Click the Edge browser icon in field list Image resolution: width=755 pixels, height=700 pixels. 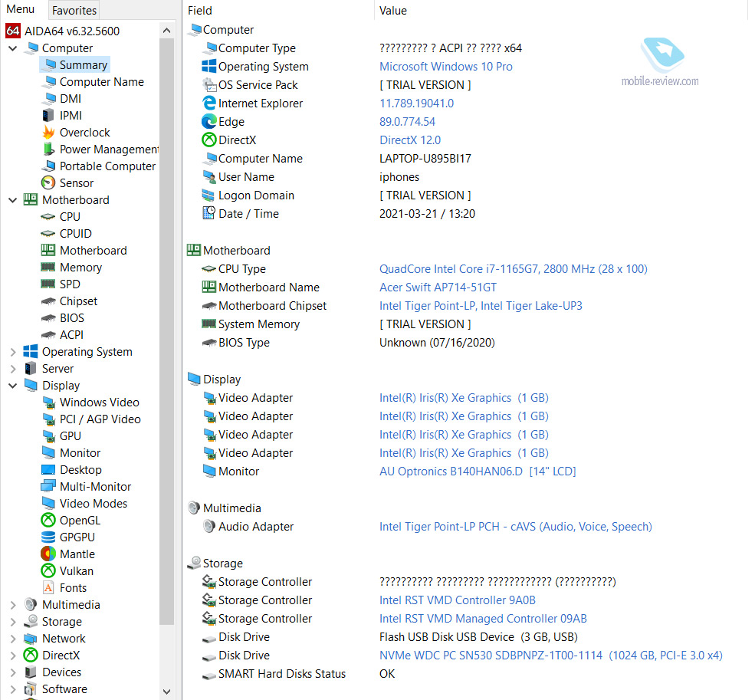click(x=209, y=121)
